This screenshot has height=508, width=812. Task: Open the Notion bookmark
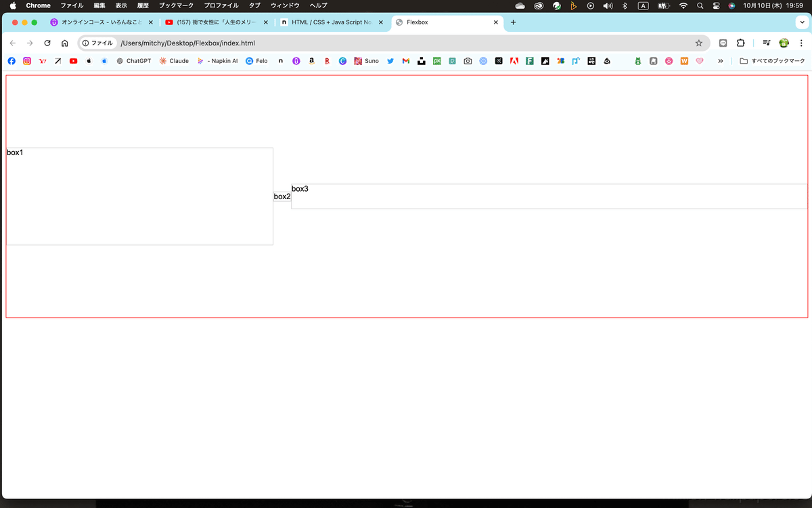(281, 60)
